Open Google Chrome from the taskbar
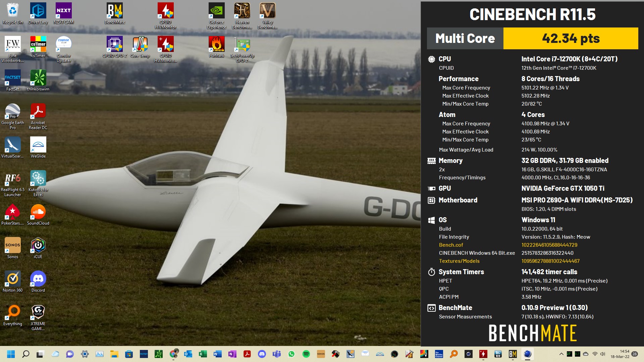The height and width of the screenshot is (362, 644). 173,354
